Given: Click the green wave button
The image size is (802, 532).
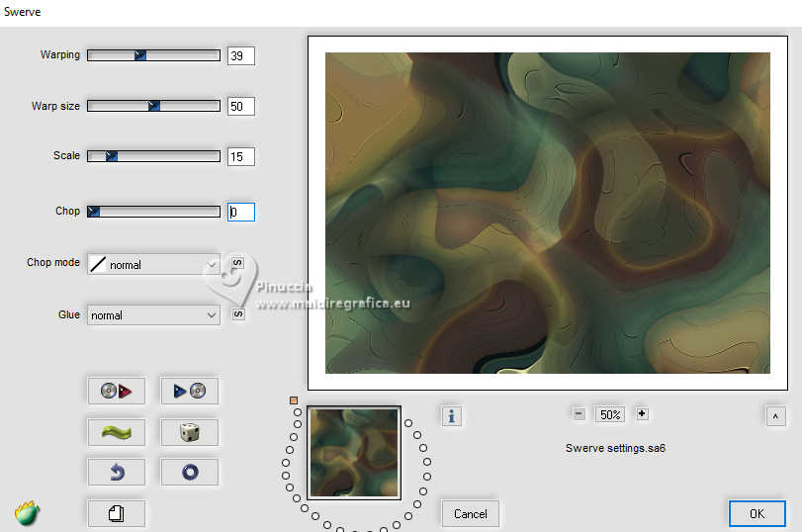Looking at the screenshot, I should click(116, 433).
